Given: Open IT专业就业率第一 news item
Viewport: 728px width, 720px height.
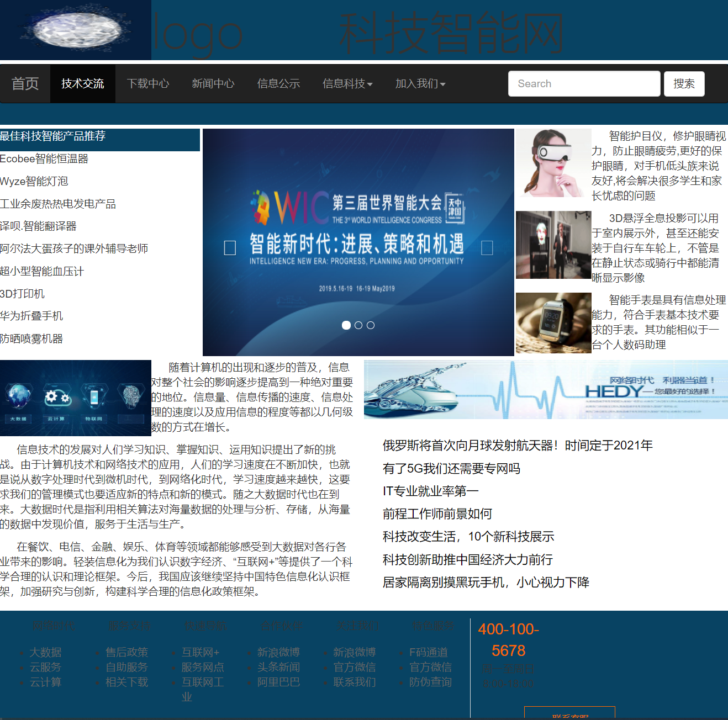Looking at the screenshot, I should pos(431,491).
